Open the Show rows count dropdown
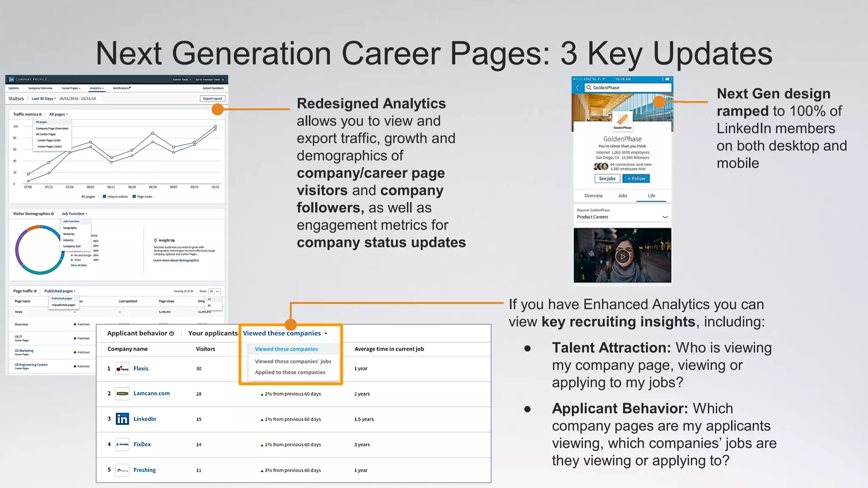 tap(214, 291)
